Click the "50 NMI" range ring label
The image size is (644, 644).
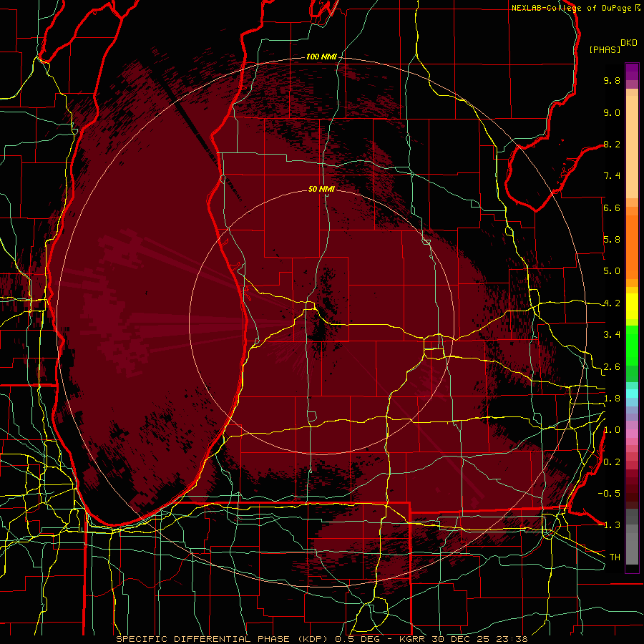click(321, 189)
